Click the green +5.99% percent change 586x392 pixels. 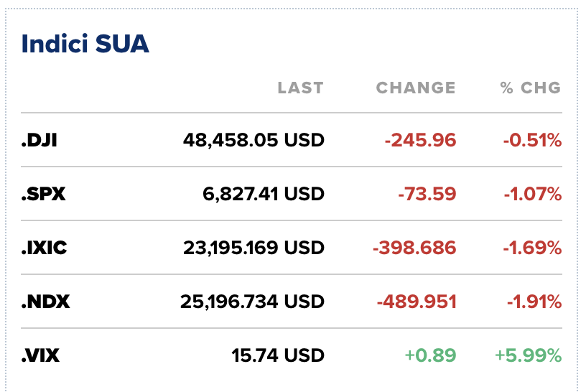click(x=528, y=355)
